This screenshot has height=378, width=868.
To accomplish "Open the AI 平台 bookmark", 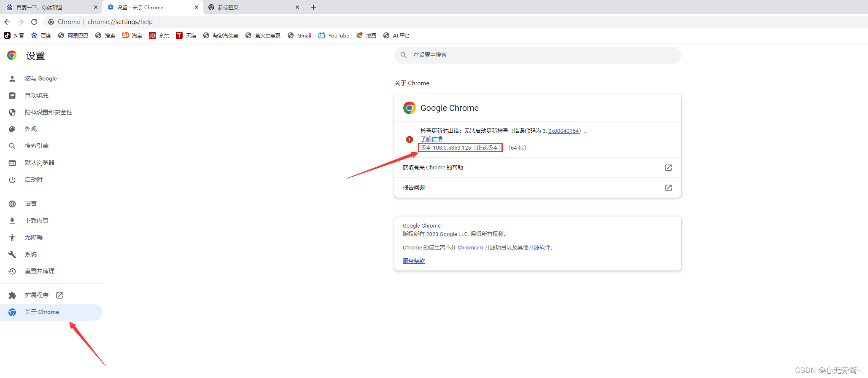I will coord(396,35).
